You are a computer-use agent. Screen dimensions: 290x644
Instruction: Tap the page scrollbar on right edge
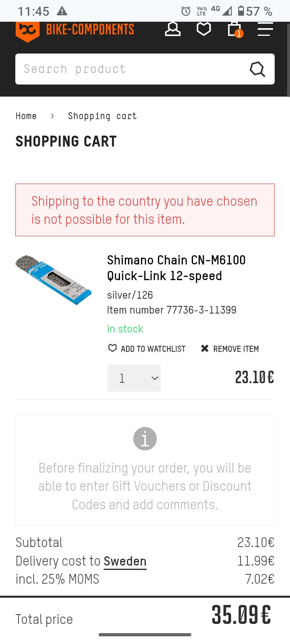click(288, 60)
